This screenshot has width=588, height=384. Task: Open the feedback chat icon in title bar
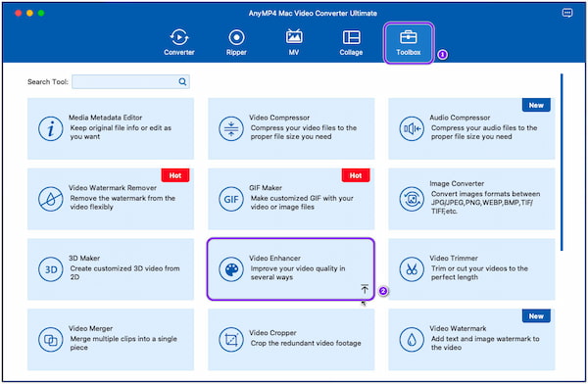567,13
